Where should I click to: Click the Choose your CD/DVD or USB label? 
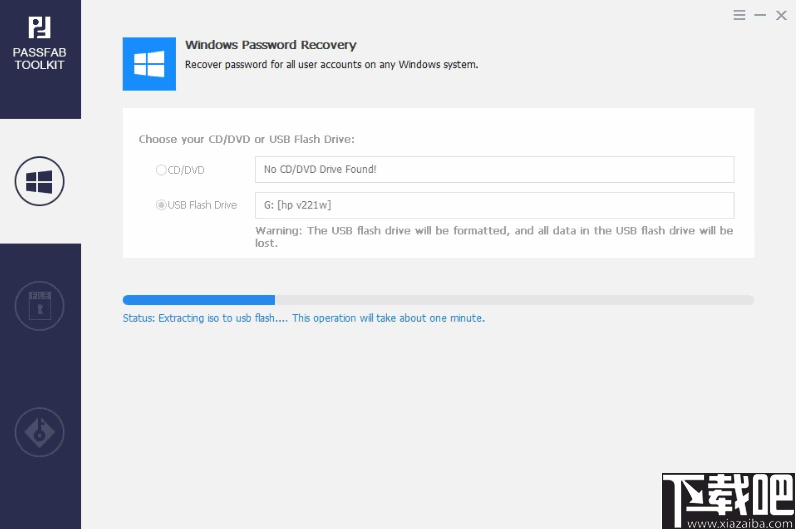[x=247, y=139]
